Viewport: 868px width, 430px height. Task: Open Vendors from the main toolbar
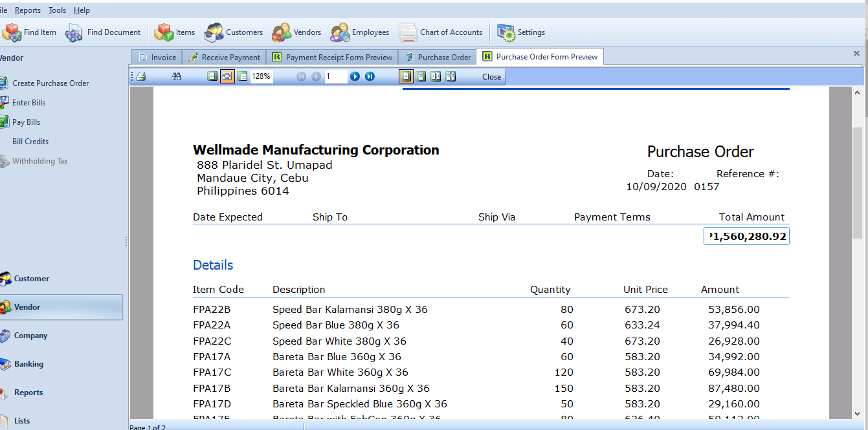tap(296, 32)
